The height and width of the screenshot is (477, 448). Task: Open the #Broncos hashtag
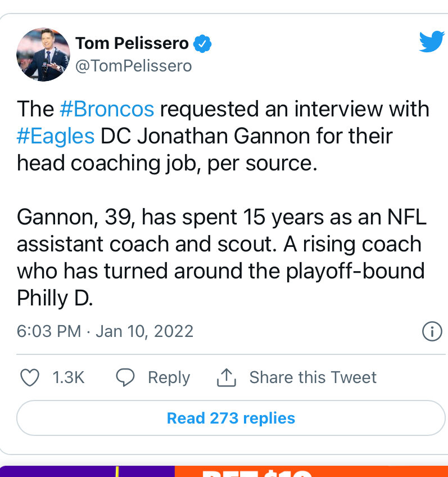click(106, 109)
